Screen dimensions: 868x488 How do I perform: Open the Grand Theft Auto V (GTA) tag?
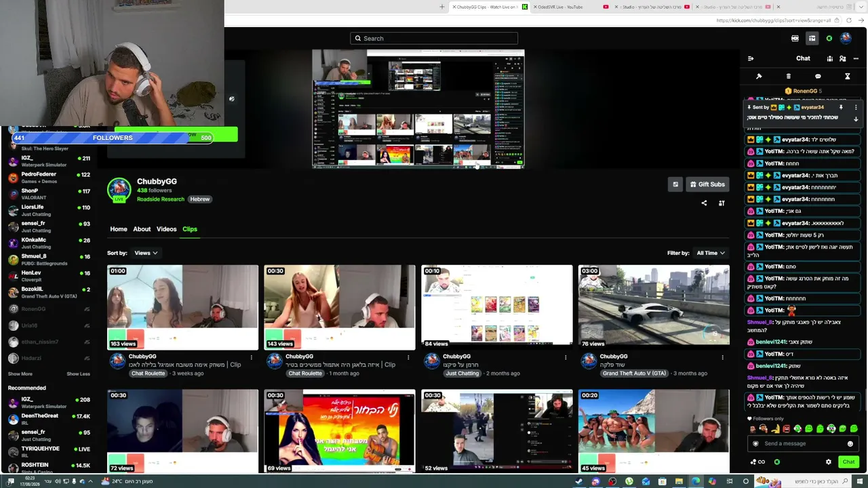point(633,373)
